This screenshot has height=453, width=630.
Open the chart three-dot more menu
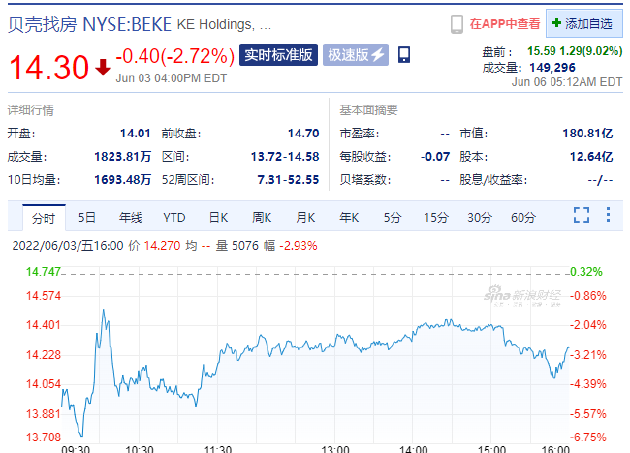click(608, 215)
